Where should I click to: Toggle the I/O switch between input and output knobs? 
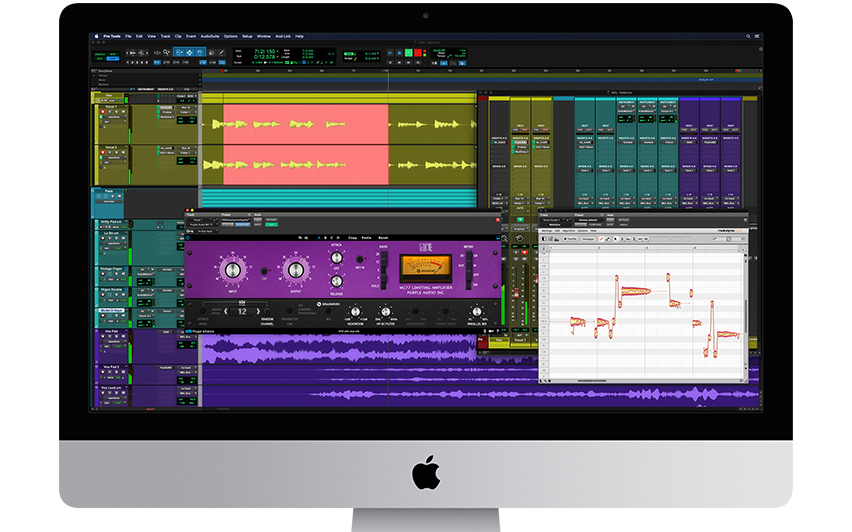pyautogui.click(x=262, y=271)
